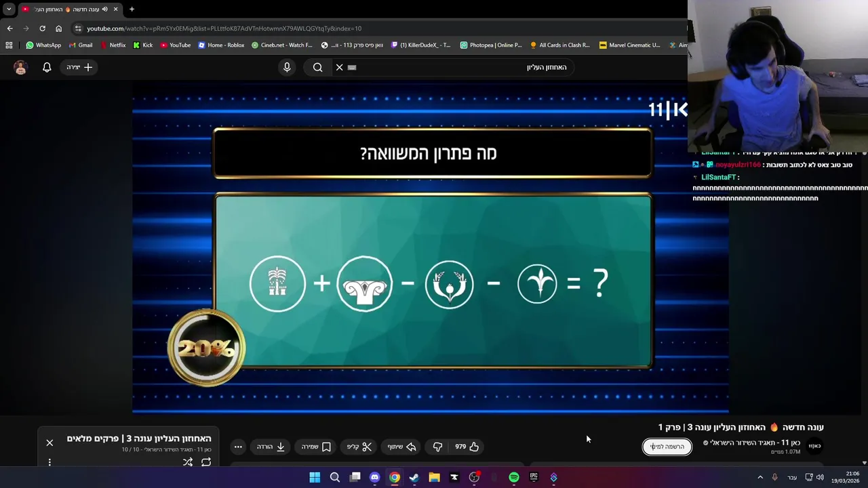Click the Create (יצירה) button
The height and width of the screenshot is (488, 868).
pos(79,67)
